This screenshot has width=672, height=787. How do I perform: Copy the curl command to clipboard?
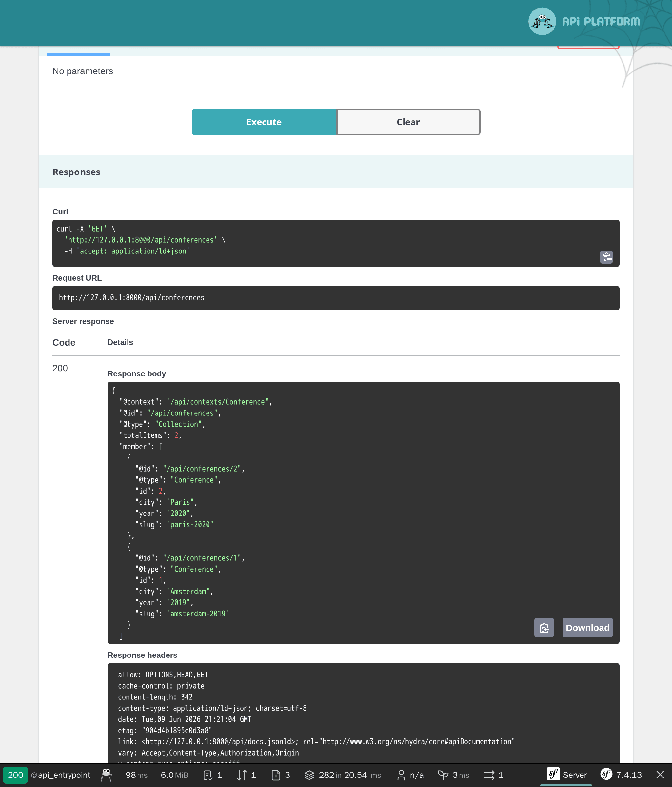click(x=606, y=257)
